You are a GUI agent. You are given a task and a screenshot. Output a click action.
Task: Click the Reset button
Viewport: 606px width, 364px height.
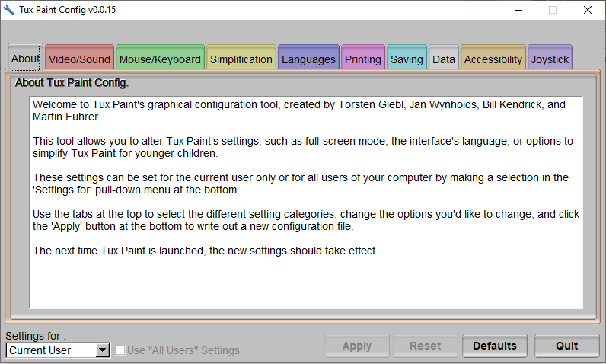(x=425, y=346)
